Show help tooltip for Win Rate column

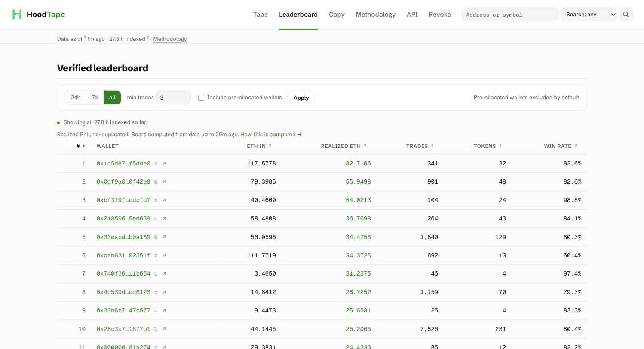click(x=576, y=146)
